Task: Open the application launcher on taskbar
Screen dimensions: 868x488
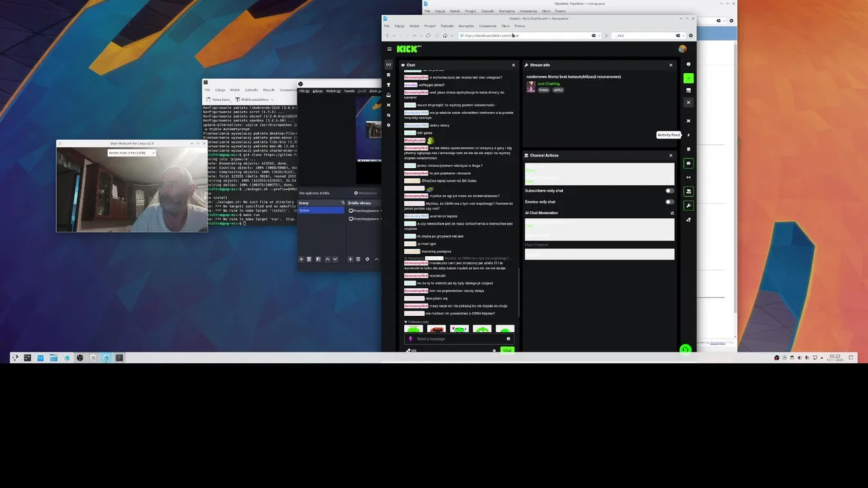Action: [15, 358]
